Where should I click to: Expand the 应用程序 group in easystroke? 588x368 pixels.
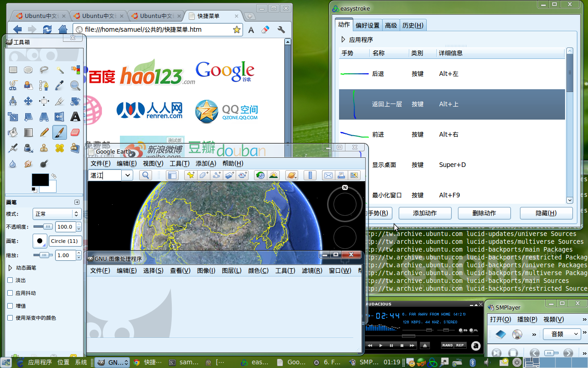point(343,40)
